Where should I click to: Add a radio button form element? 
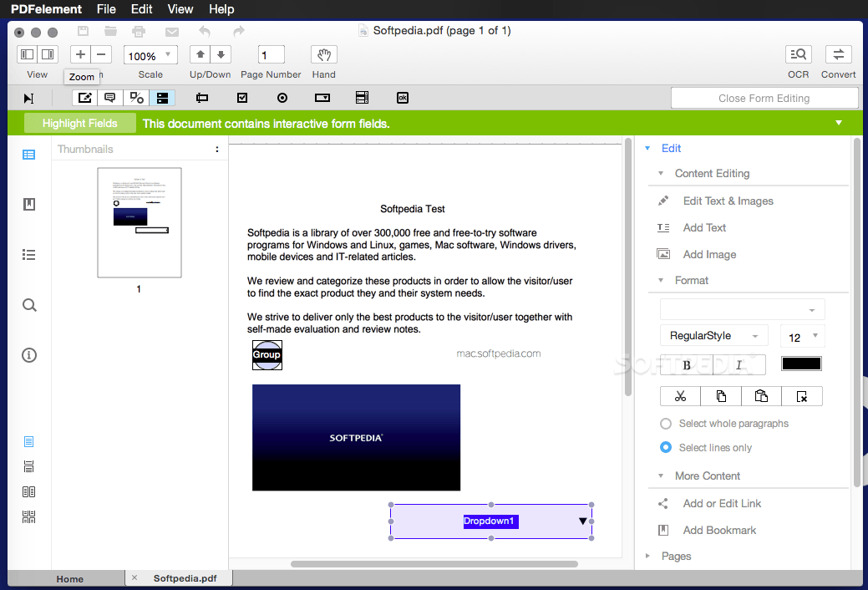pyautogui.click(x=282, y=98)
